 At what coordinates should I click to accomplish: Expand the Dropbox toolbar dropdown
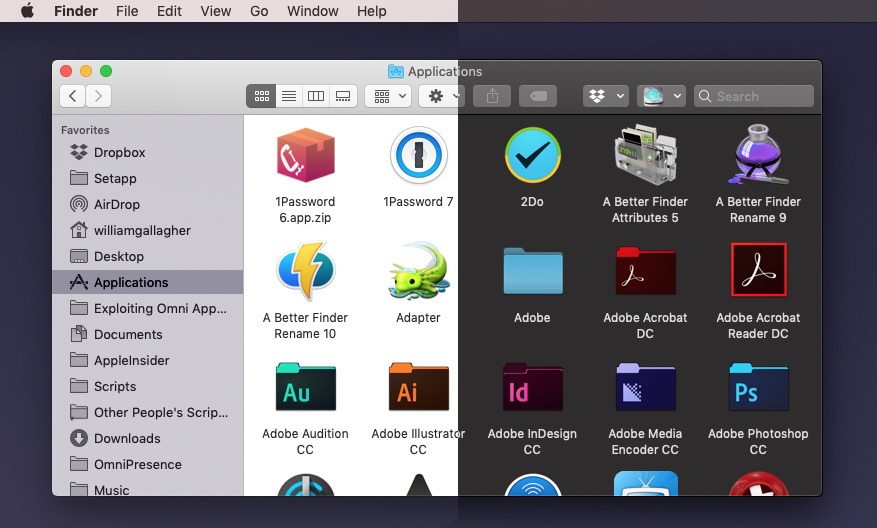(x=606, y=96)
